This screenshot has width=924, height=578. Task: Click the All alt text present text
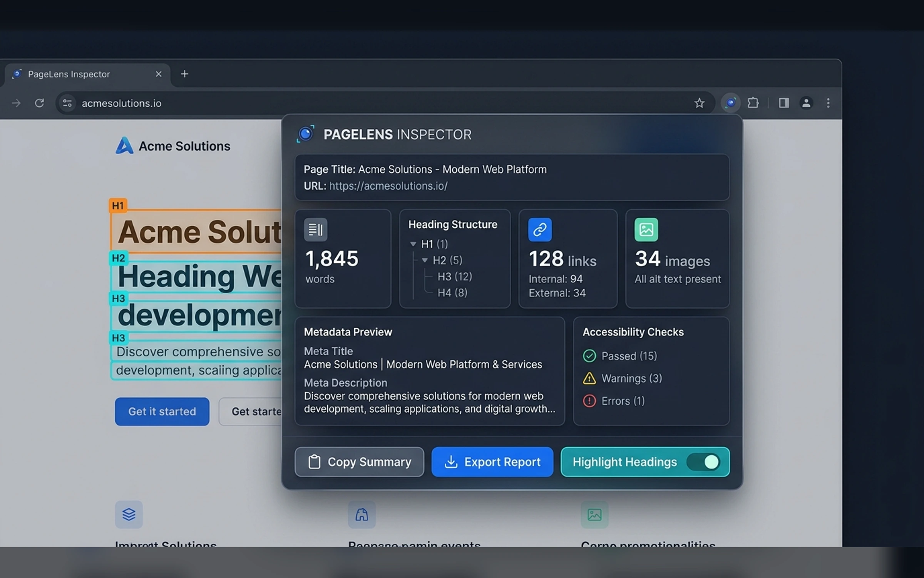pyautogui.click(x=677, y=279)
